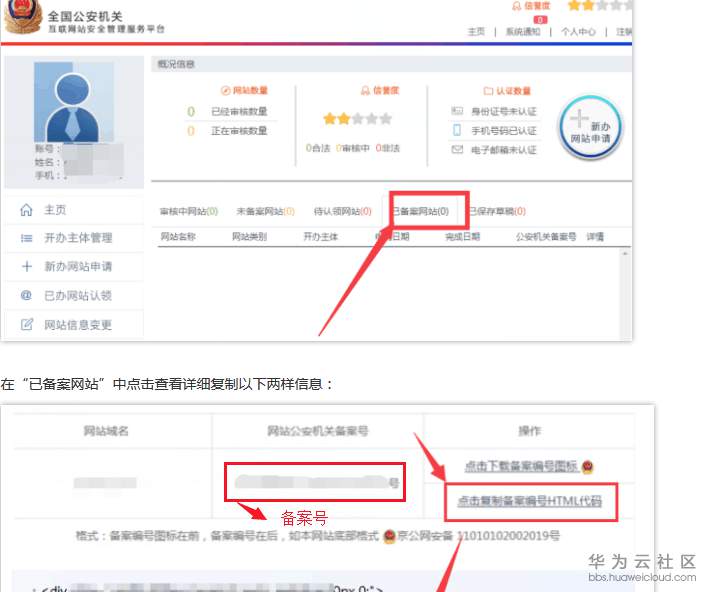
Task: Switch to 已备案网站(0) tab
Action: pyautogui.click(x=420, y=211)
